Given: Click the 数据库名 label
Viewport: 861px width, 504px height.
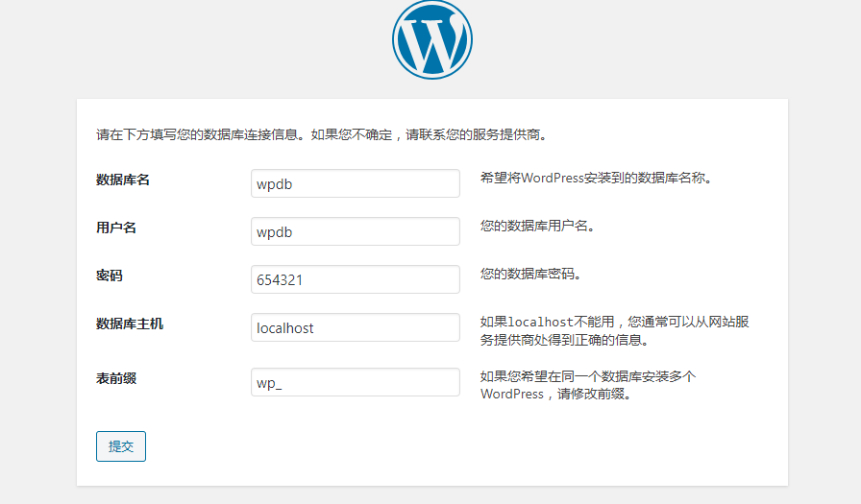Looking at the screenshot, I should 123,180.
